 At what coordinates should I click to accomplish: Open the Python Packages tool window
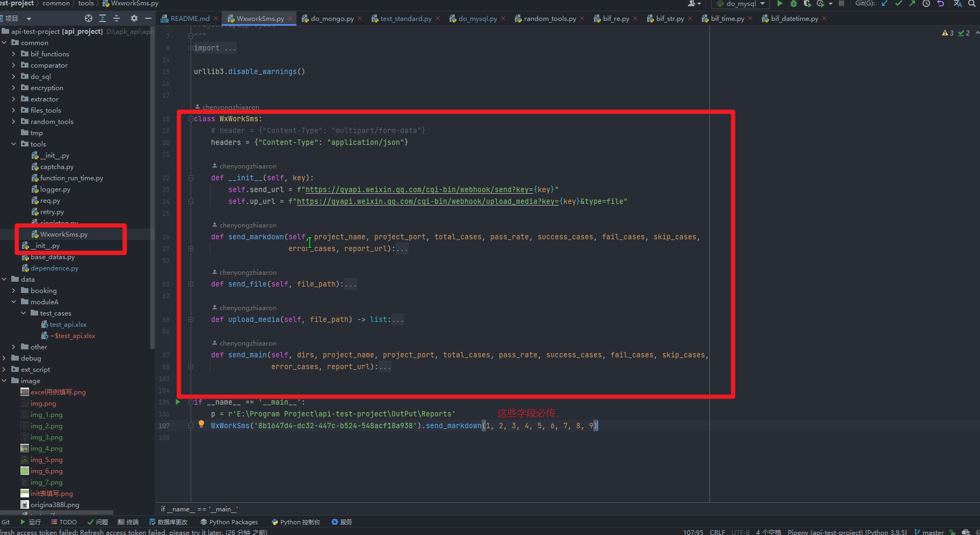(x=229, y=522)
